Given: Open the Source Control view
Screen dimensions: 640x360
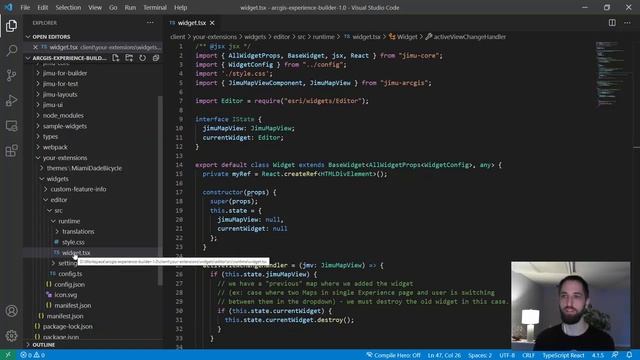Looking at the screenshot, I should [11, 76].
